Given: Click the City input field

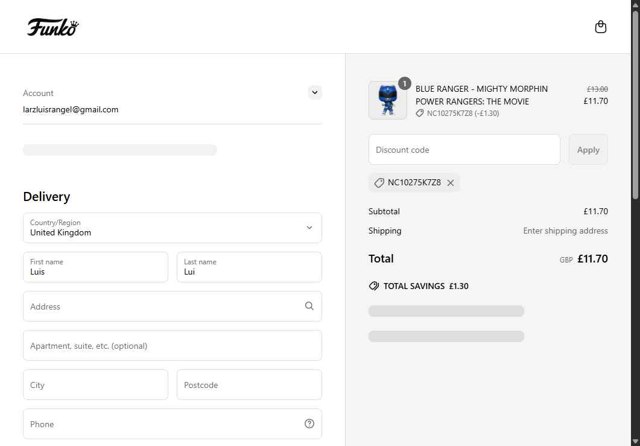Looking at the screenshot, I should (95, 385).
